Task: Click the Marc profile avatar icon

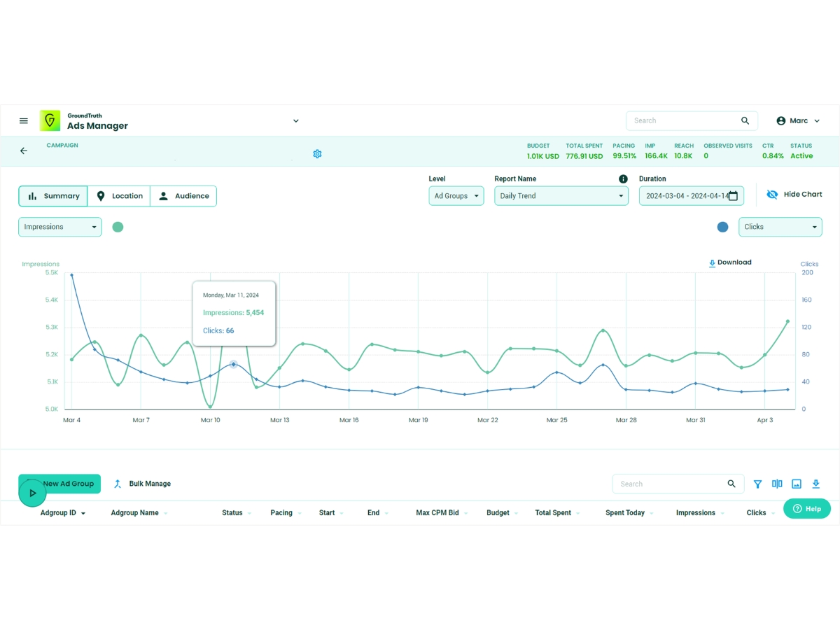Action: pos(781,121)
